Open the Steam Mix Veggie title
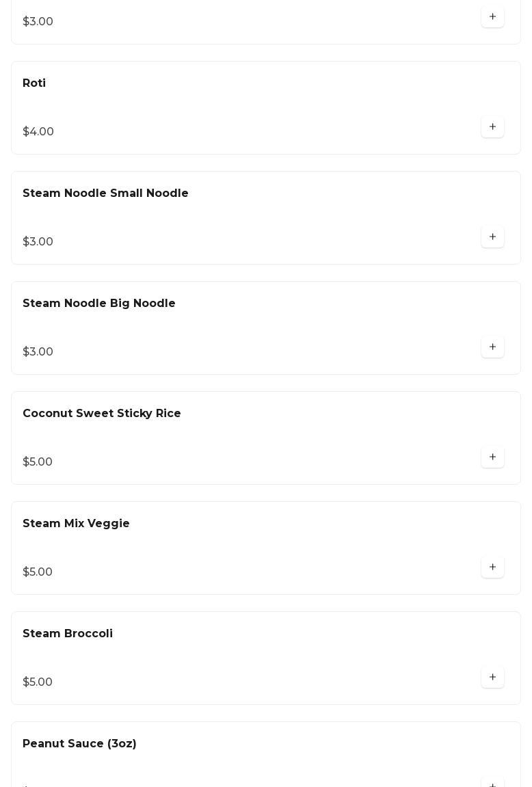This screenshot has height=787, width=532. [76, 524]
